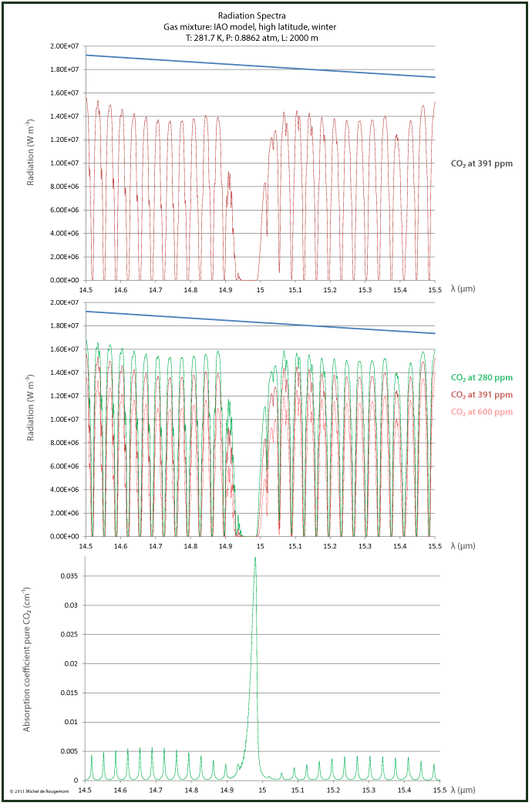
Task: Select the middle chart's 'Radiation (W m⁻³)' axis title
Action: (31, 408)
